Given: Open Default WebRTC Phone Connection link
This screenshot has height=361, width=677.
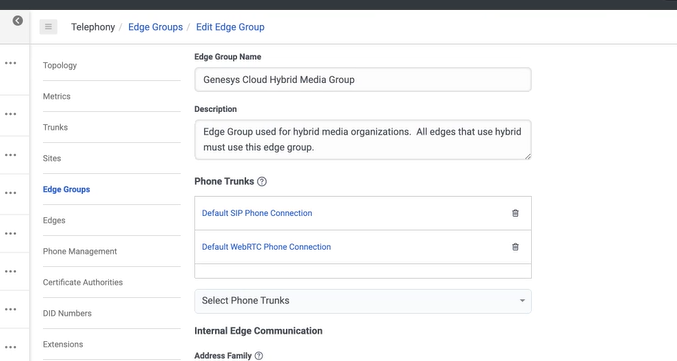Looking at the screenshot, I should (x=266, y=247).
